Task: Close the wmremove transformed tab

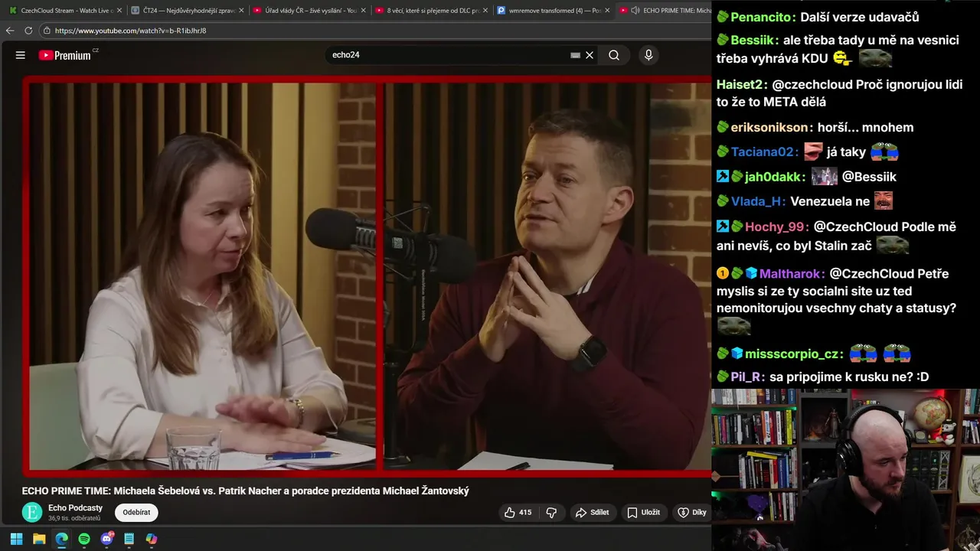Action: 607,11
